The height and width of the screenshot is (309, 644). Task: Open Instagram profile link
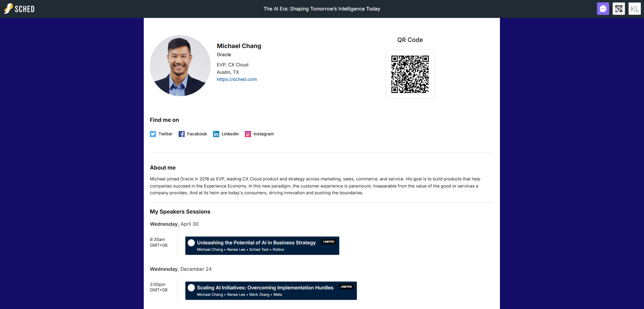(x=263, y=134)
